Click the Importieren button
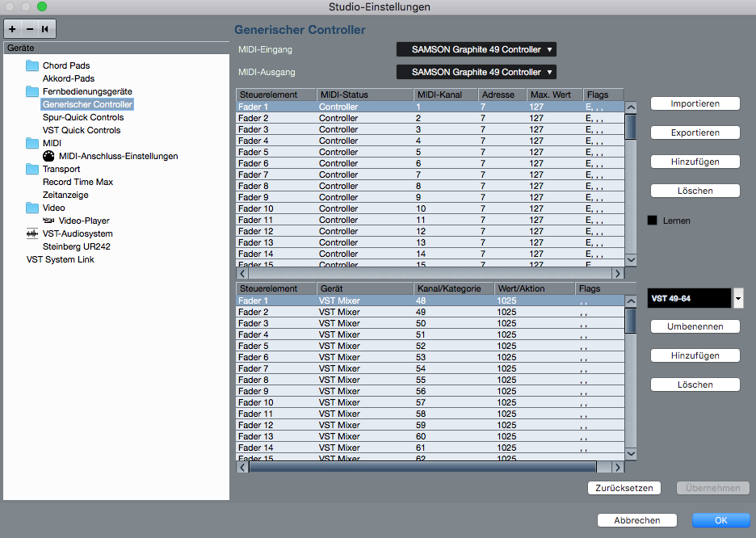Image resolution: width=756 pixels, height=538 pixels. point(695,103)
